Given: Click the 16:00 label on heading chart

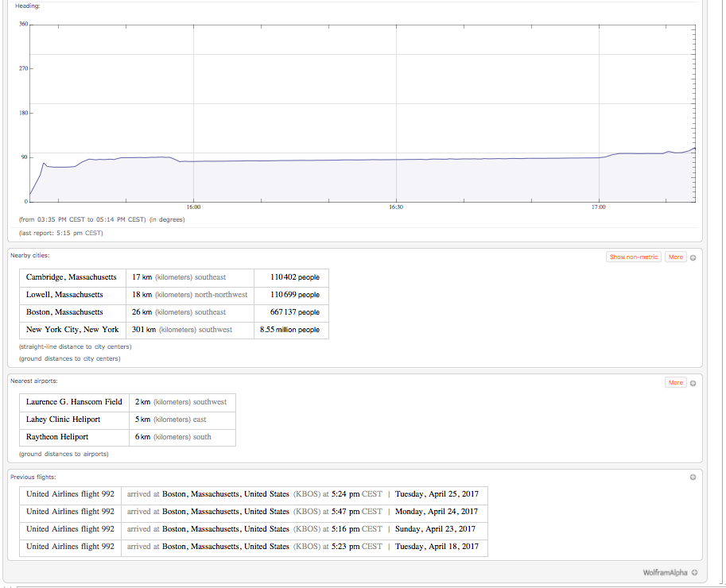Looking at the screenshot, I should click(193, 207).
